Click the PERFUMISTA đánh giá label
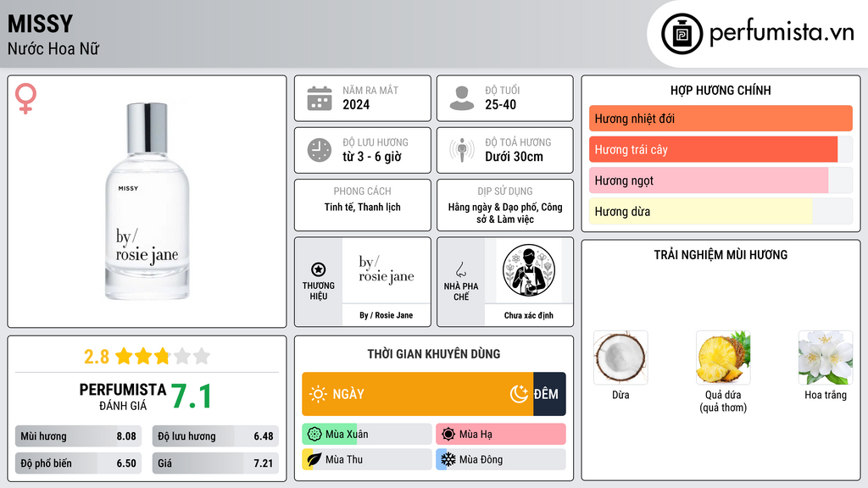868x488 pixels. point(122,396)
